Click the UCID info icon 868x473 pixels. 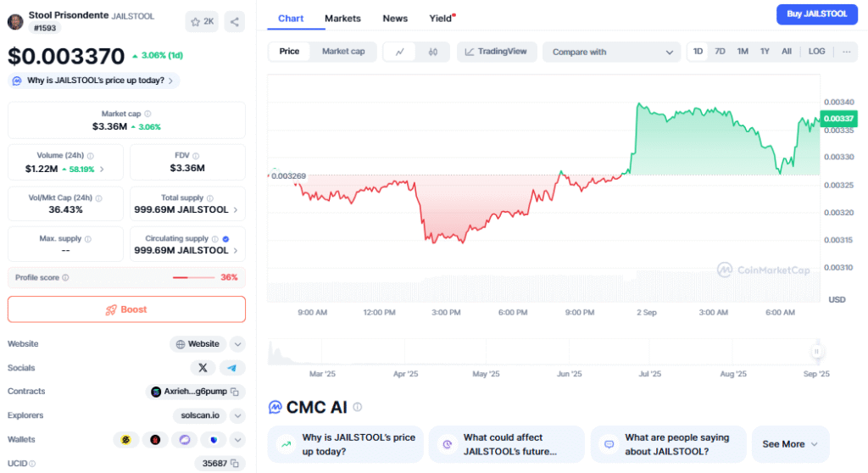[32, 464]
